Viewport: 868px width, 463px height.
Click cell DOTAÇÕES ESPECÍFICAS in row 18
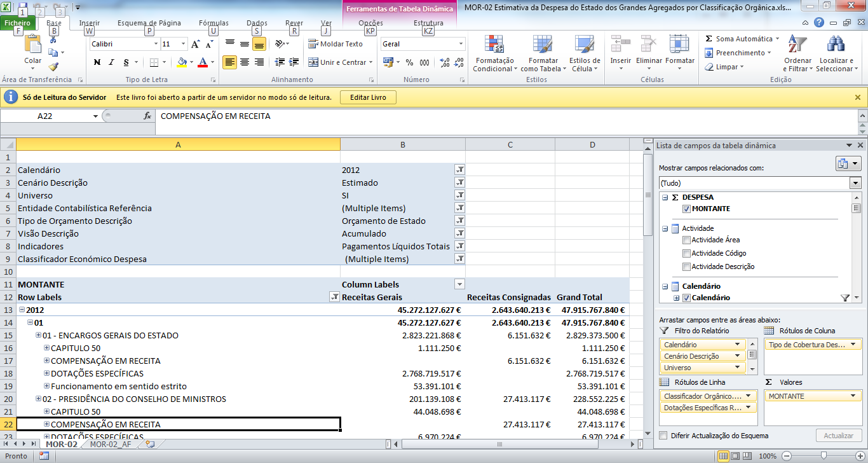[178, 373]
